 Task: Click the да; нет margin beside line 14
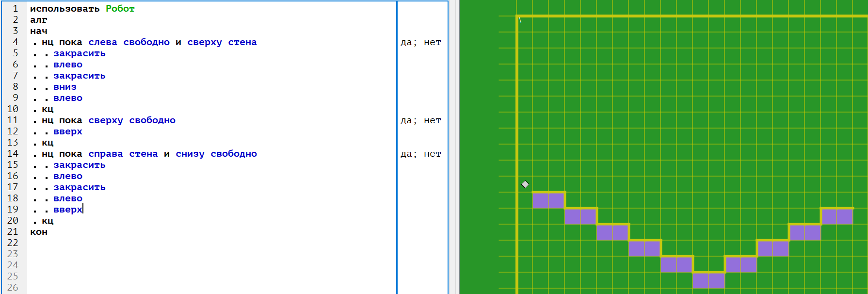(420, 154)
